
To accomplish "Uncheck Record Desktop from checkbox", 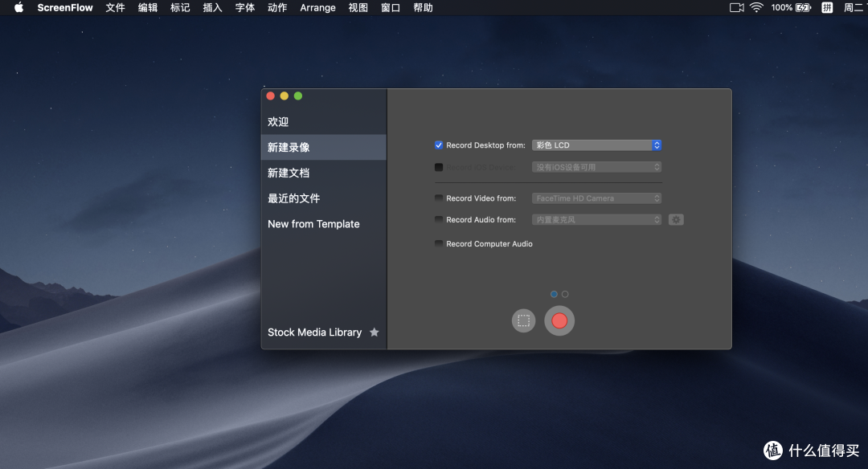I will click(x=439, y=145).
